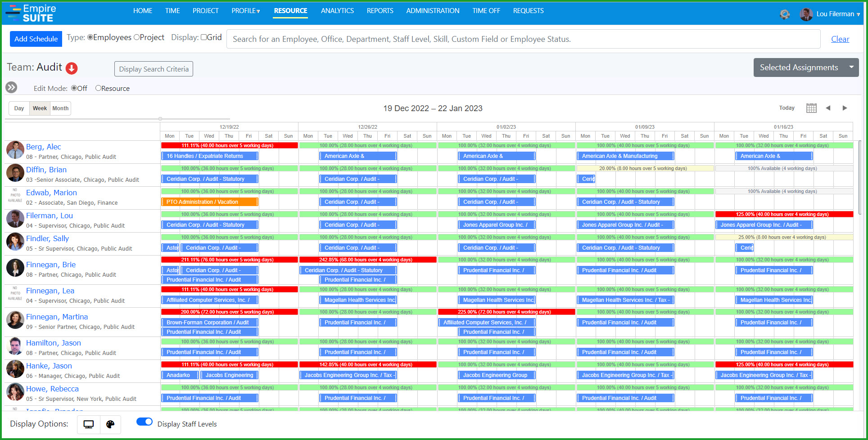
Task: Expand the side panel with the double-chevron icon
Action: (11, 87)
